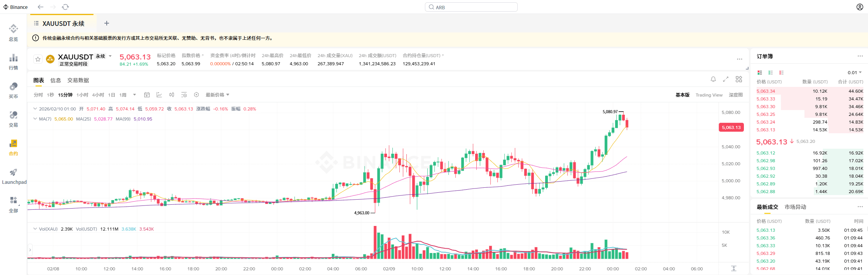Open the 合约 futures sidebar icon
868x275 pixels.
[14, 148]
